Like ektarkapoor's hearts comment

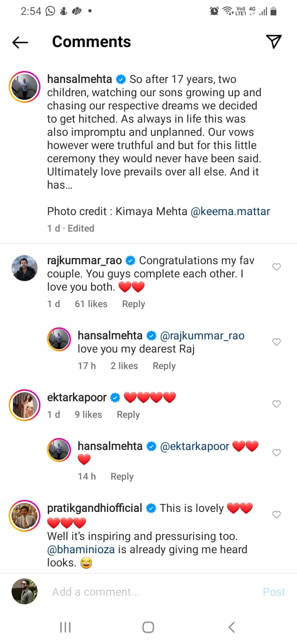tap(277, 404)
